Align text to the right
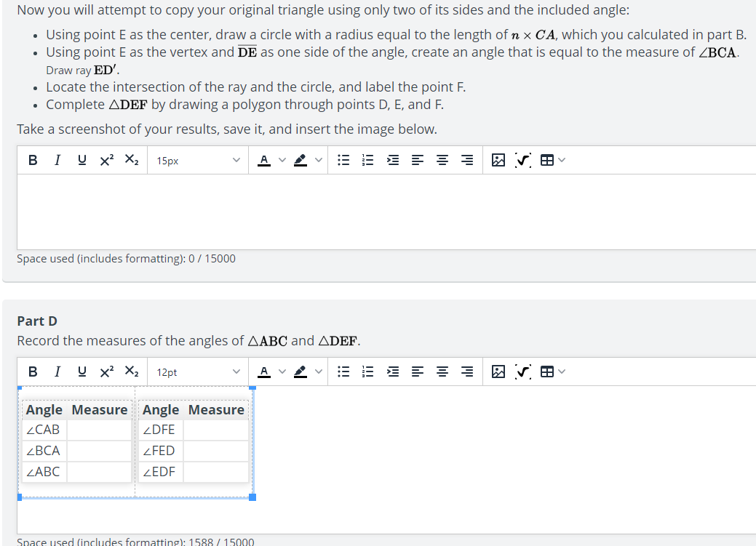The height and width of the screenshot is (546, 756). point(466,160)
